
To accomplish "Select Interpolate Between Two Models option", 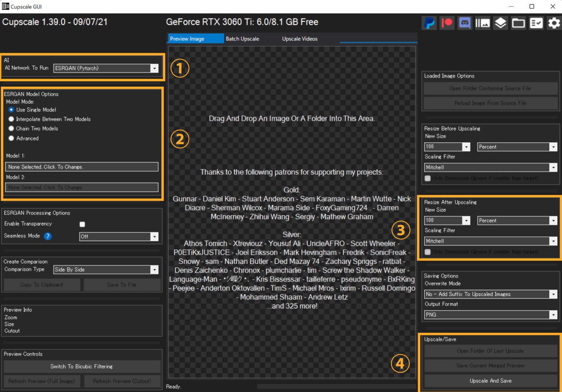I will tap(11, 119).
